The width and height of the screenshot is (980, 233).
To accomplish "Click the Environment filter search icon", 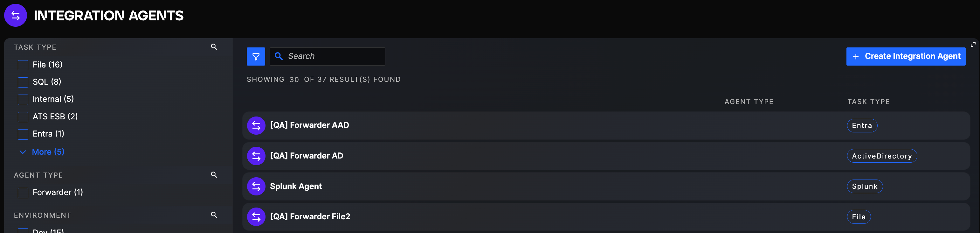I will [214, 215].
